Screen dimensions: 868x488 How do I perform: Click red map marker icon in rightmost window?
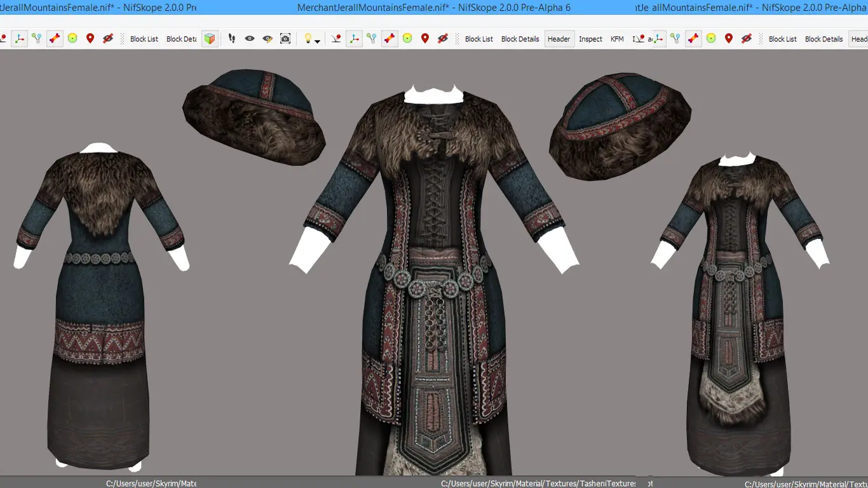point(729,39)
